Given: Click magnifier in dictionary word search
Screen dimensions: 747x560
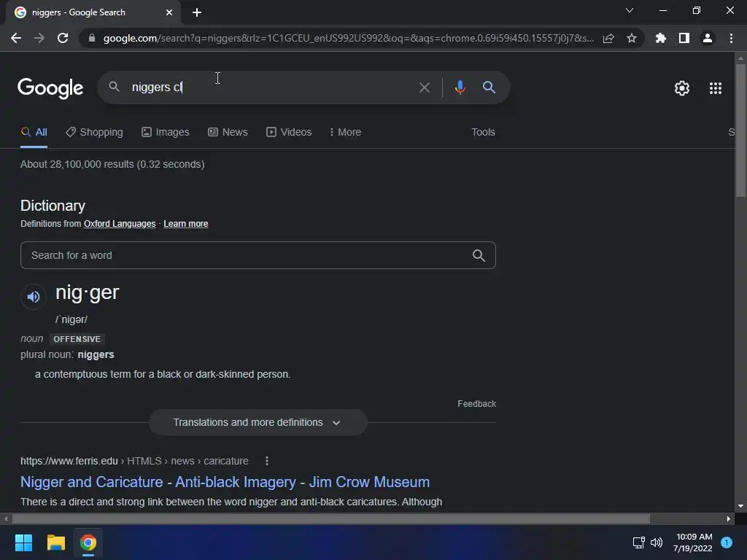Looking at the screenshot, I should [x=479, y=256].
